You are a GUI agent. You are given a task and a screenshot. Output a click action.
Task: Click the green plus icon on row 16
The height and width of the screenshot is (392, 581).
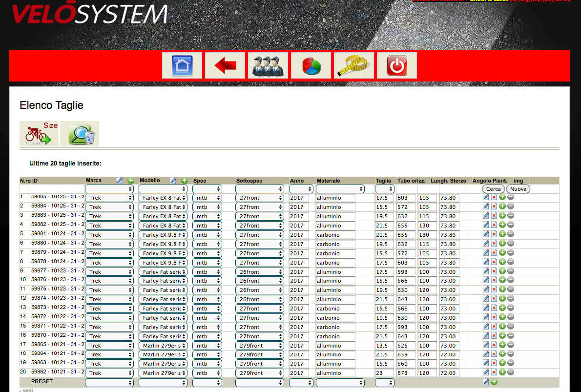coord(502,335)
